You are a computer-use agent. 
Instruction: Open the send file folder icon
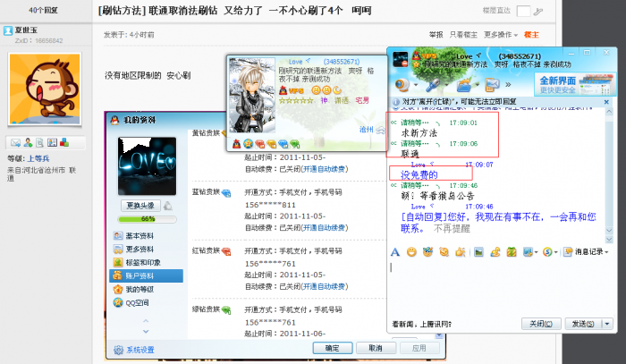pyautogui.click(x=464, y=85)
